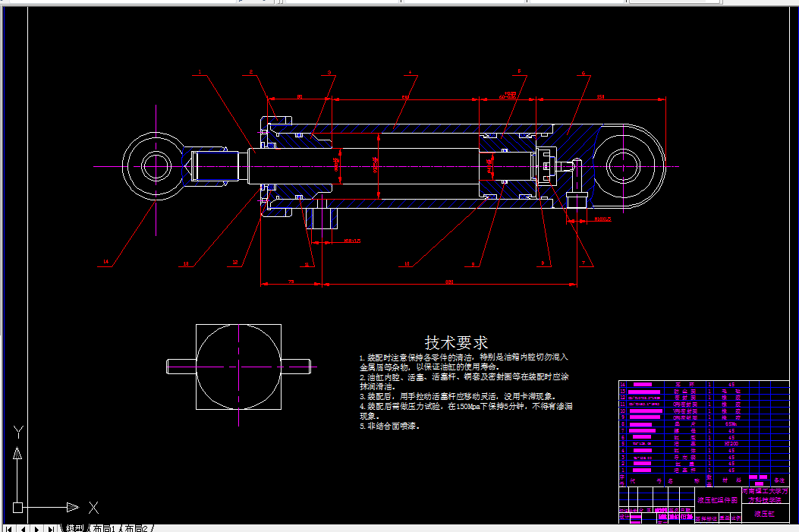Click the 导向套 part name cell
The image size is (799, 532).
(x=685, y=457)
